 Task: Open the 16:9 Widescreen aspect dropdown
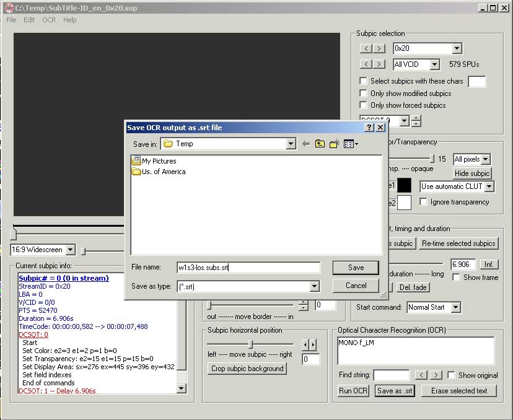coord(71,250)
